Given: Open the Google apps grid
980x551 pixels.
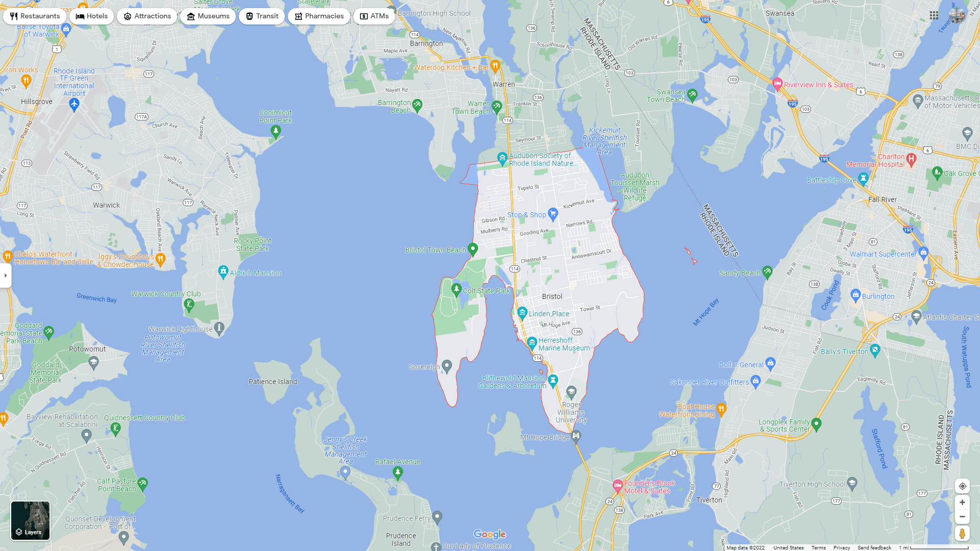Looking at the screenshot, I should [x=934, y=15].
